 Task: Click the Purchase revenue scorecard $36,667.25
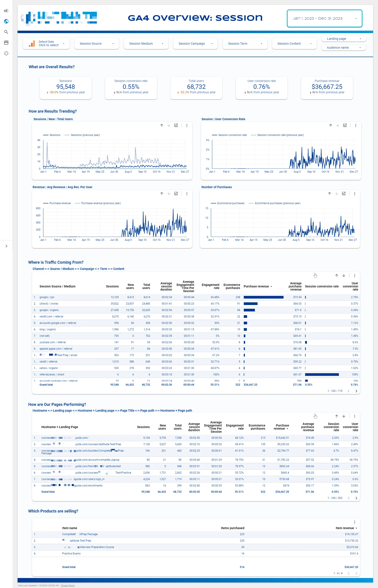tap(327, 88)
